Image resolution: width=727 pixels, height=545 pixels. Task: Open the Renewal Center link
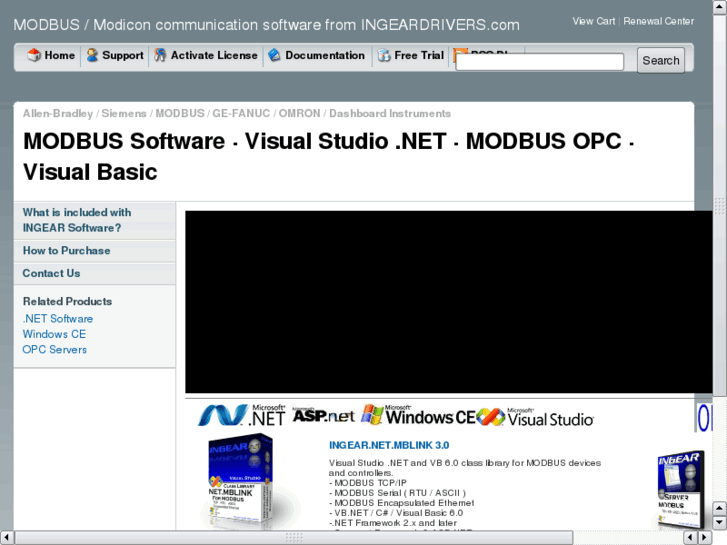(x=658, y=21)
